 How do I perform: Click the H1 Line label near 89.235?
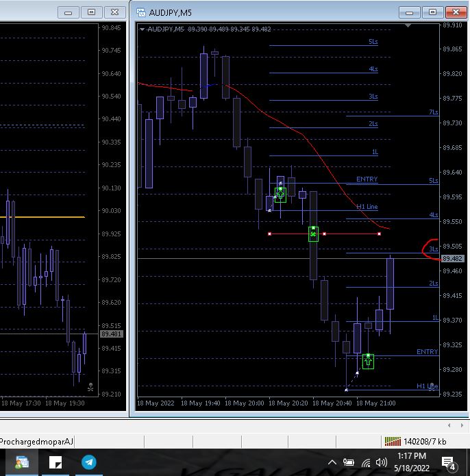427,386
